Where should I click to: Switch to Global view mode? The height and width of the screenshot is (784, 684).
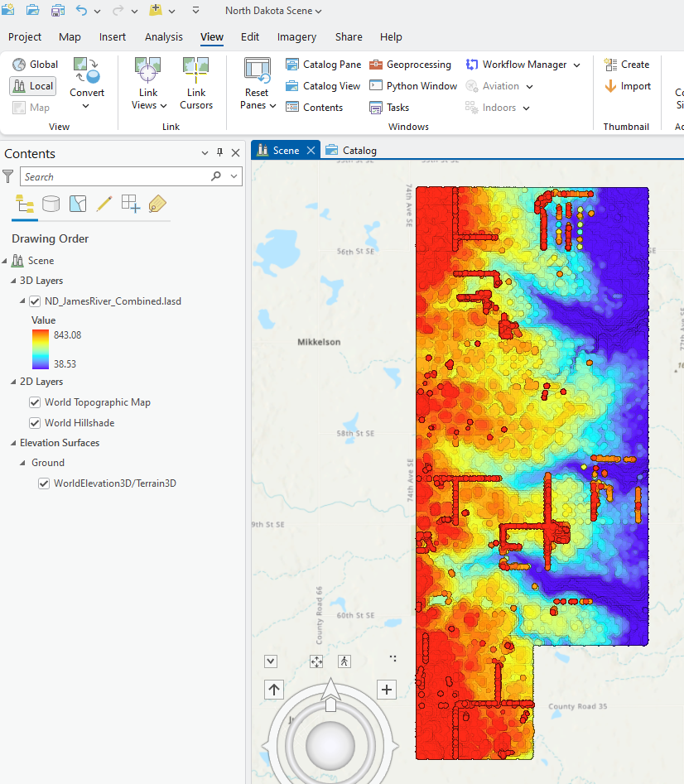[35, 65]
